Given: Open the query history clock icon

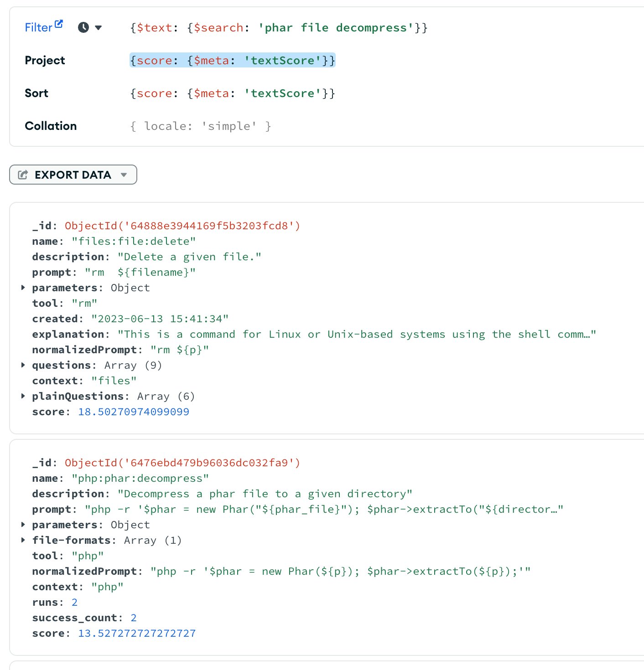Looking at the screenshot, I should 83,27.
